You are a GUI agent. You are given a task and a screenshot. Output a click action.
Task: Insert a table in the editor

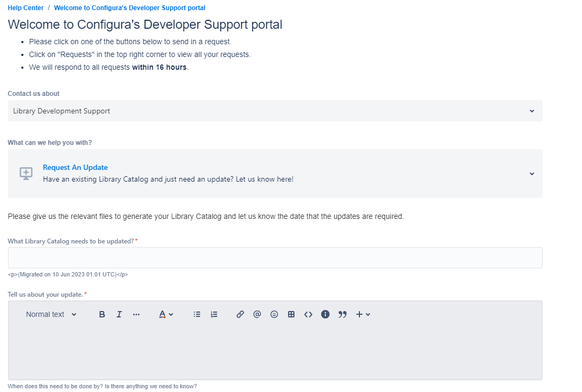pyautogui.click(x=291, y=314)
